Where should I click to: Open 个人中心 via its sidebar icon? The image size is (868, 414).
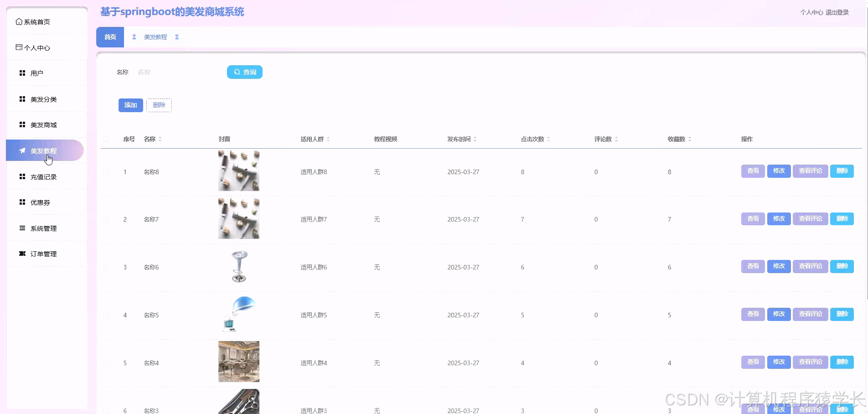click(19, 47)
